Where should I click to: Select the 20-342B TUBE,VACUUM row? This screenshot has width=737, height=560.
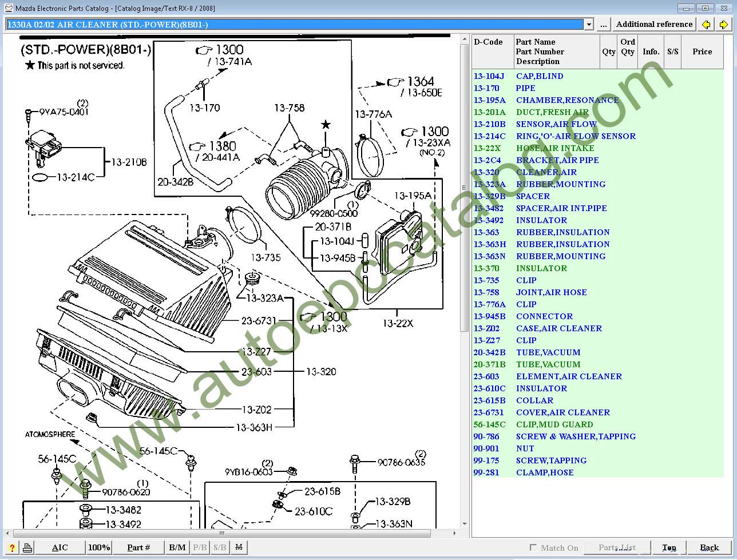[598, 352]
